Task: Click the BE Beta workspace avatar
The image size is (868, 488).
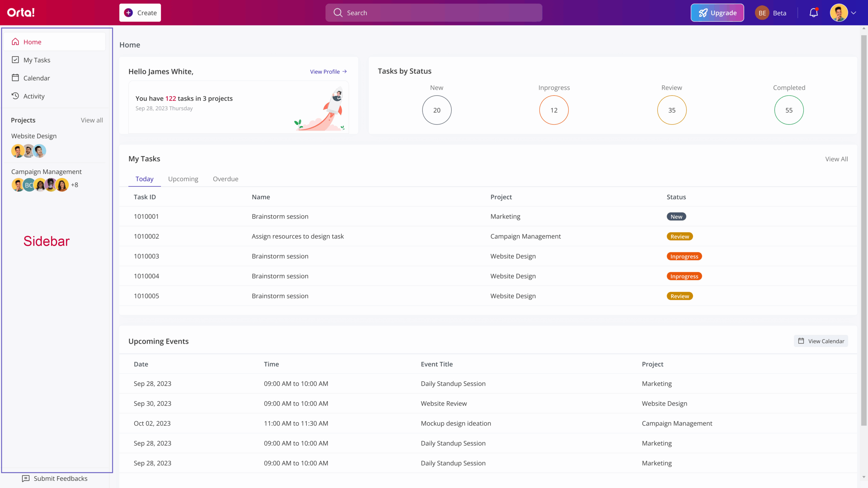Action: 762,13
